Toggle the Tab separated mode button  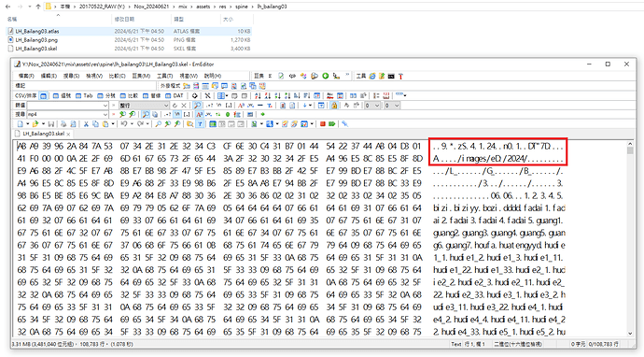point(84,96)
